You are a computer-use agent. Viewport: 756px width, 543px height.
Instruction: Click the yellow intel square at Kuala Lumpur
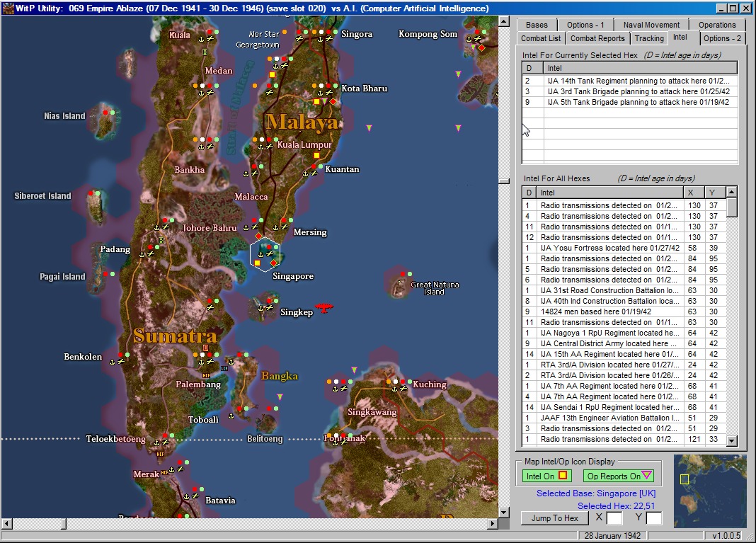coord(316,155)
